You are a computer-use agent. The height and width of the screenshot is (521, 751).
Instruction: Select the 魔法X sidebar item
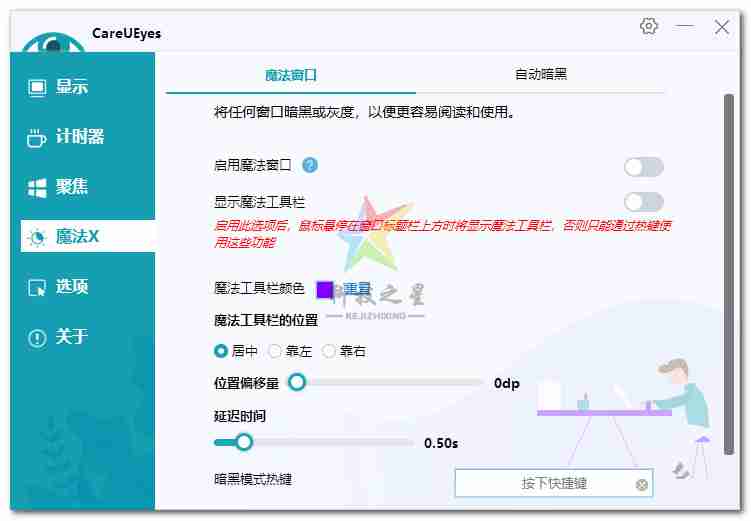[88, 236]
